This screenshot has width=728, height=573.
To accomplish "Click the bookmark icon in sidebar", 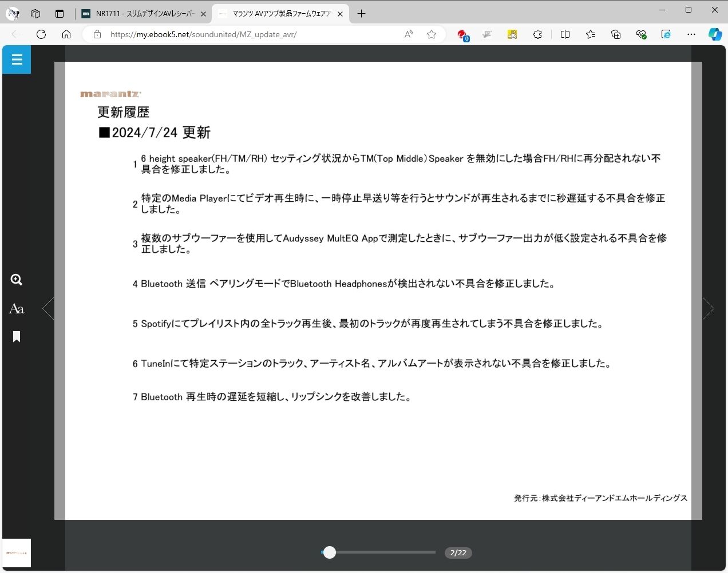I will coord(17,337).
